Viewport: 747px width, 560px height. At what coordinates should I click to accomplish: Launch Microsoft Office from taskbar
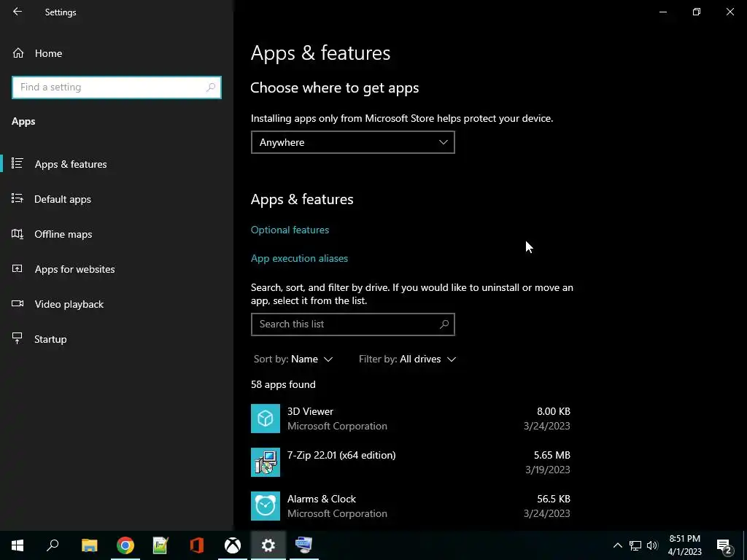[197, 545]
